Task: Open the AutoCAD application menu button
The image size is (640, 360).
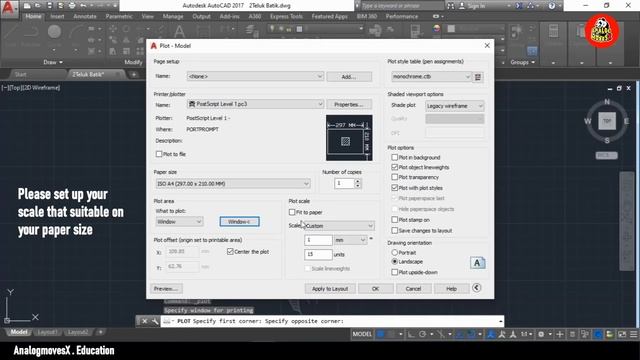Action: pos(9,8)
